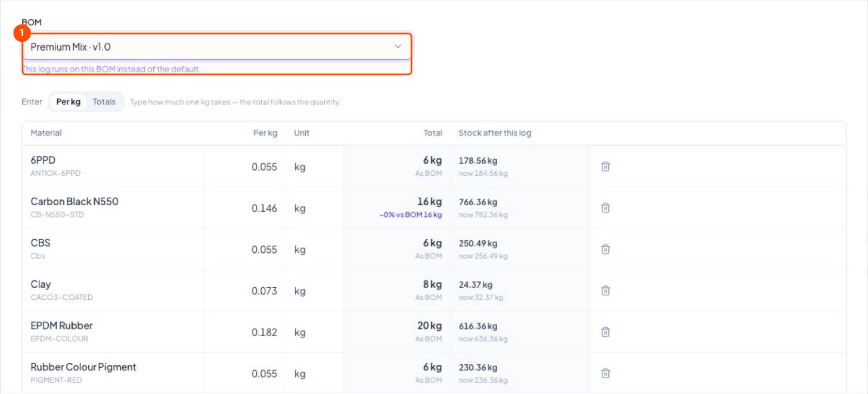The image size is (868, 394).
Task: Click the CB-N550-STD code text
Action: (x=57, y=215)
